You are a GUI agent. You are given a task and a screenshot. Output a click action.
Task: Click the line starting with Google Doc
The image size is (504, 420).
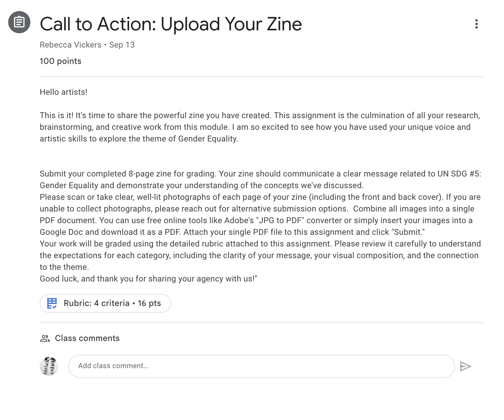232,232
